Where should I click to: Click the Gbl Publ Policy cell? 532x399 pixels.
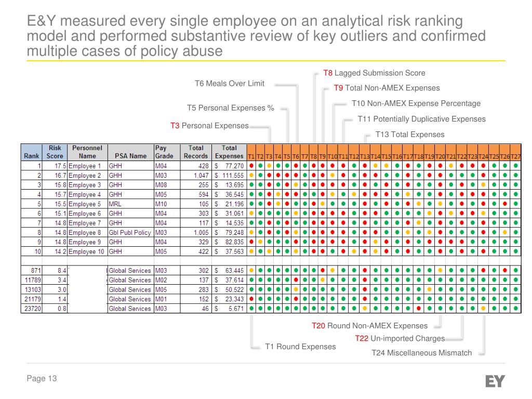tap(130, 232)
